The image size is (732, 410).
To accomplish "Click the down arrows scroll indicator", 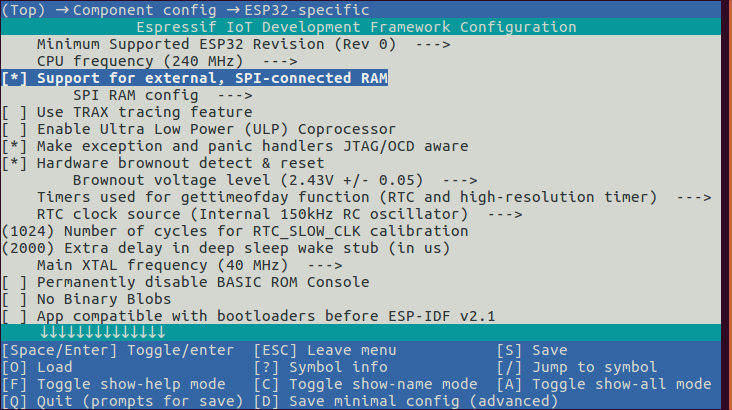I will 102,332.
